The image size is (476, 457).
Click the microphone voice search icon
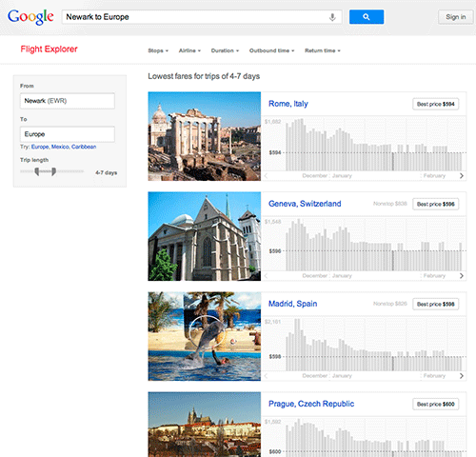[x=332, y=17]
